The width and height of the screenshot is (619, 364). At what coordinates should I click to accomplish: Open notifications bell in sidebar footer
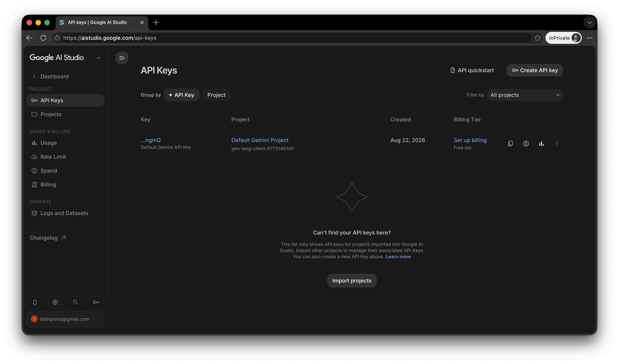tap(35, 302)
